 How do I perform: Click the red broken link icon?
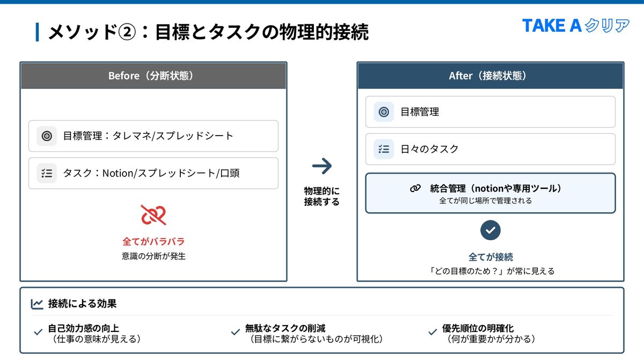tap(153, 215)
